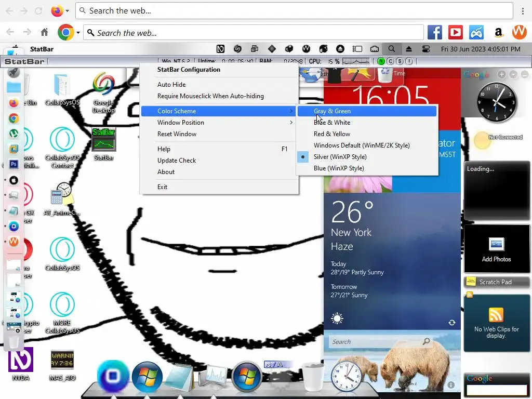Viewport: 532px width, 399px height.
Task: Open AT_AnimeC... desktop icon
Action: (62, 199)
